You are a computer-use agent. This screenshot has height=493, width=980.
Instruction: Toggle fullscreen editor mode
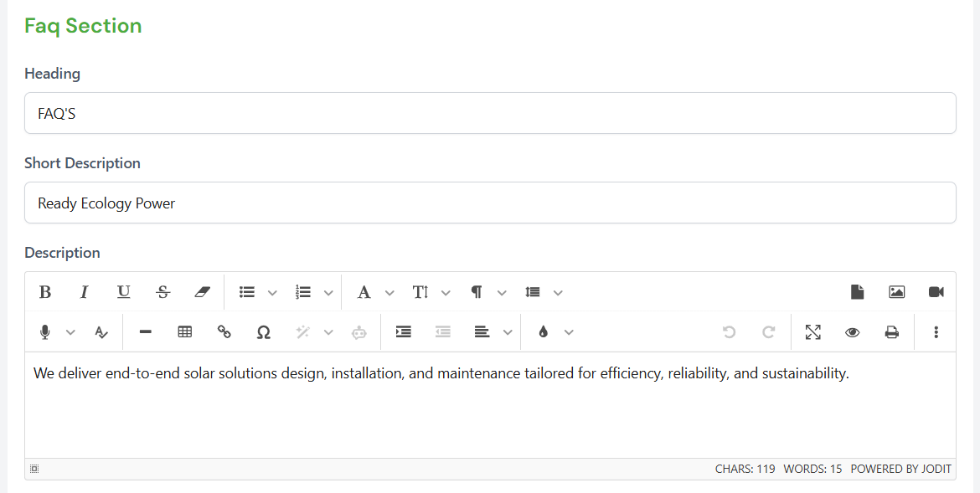pyautogui.click(x=813, y=331)
